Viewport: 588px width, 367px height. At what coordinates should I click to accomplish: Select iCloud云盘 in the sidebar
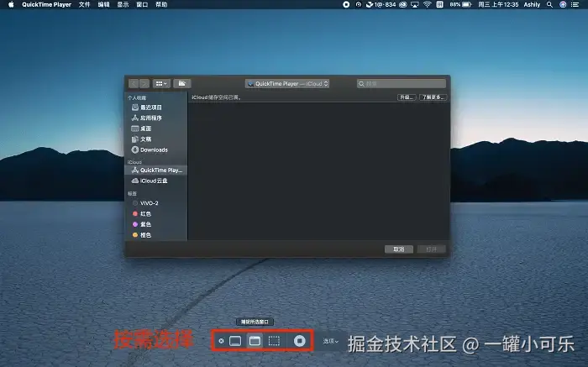(x=155, y=181)
